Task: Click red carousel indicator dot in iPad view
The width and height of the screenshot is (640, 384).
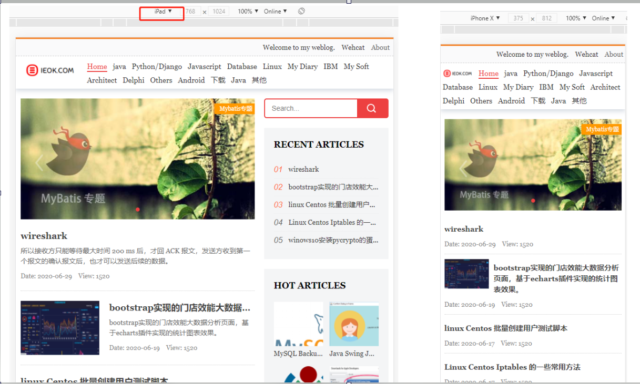Action: coord(138,209)
